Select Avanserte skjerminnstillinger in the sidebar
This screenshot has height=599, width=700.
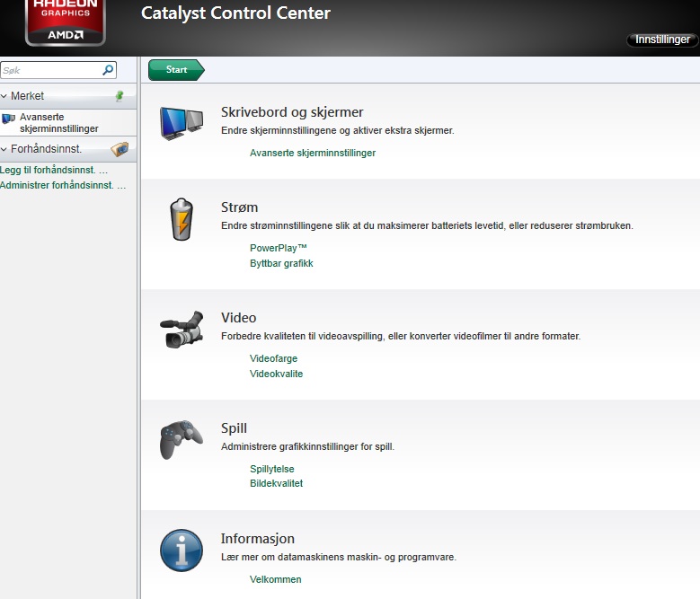click(68, 123)
